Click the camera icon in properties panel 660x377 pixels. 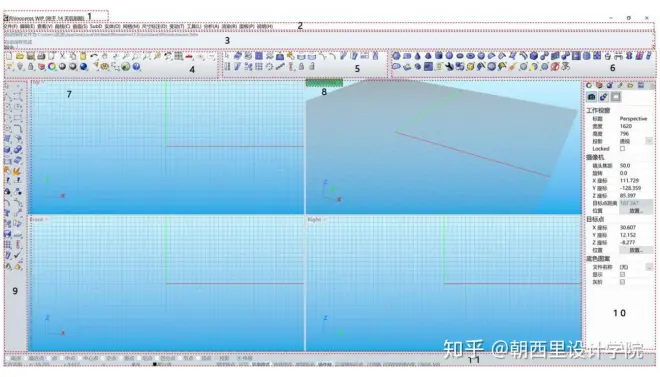591,97
